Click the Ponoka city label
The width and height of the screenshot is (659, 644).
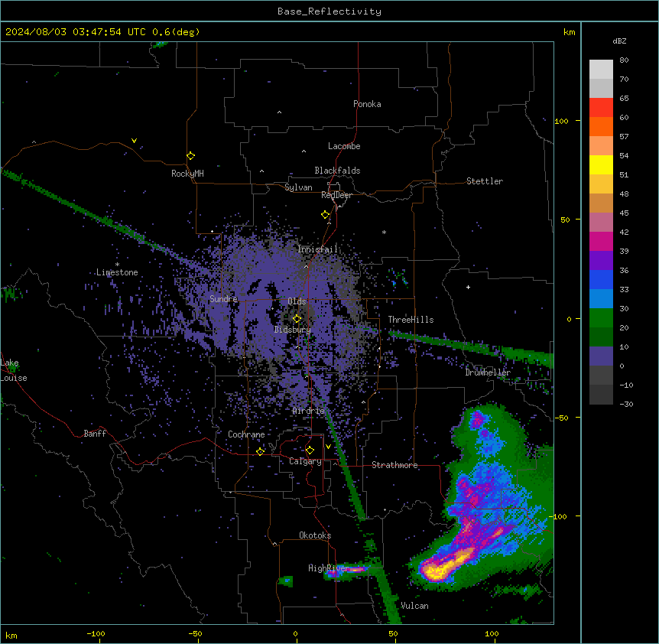367,104
